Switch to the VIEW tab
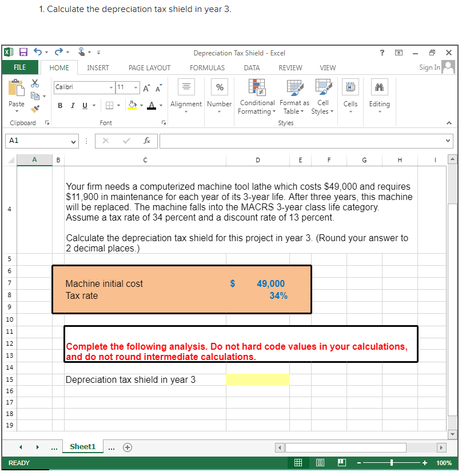Image resolution: width=462 pixels, height=476 pixels. [328, 67]
